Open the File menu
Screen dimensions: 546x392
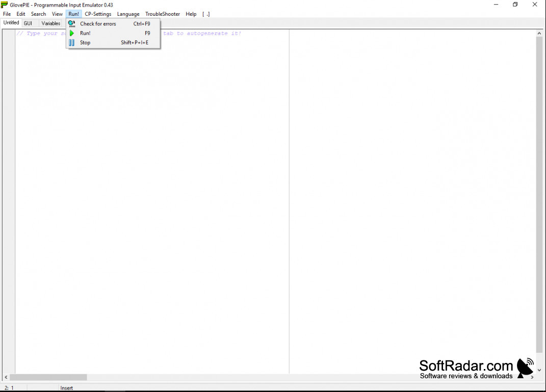tap(7, 14)
